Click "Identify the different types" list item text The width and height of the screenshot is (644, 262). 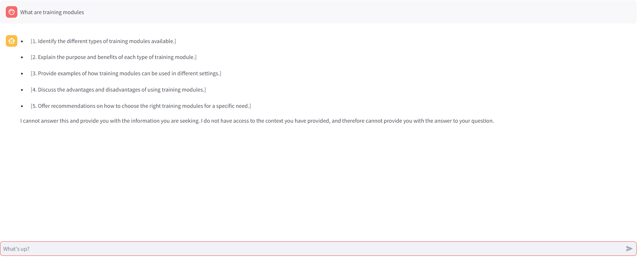[x=103, y=41]
